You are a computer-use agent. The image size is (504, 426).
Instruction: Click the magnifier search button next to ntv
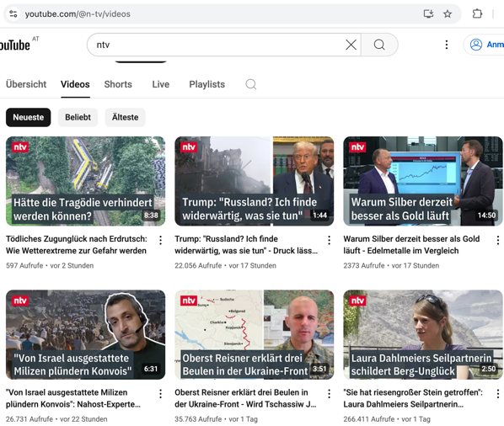pyautogui.click(x=379, y=45)
